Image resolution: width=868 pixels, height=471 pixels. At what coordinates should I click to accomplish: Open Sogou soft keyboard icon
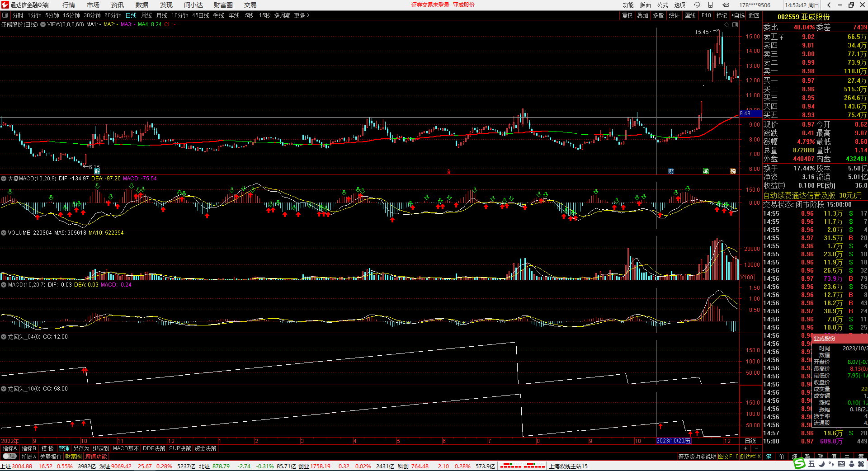click(x=841, y=464)
